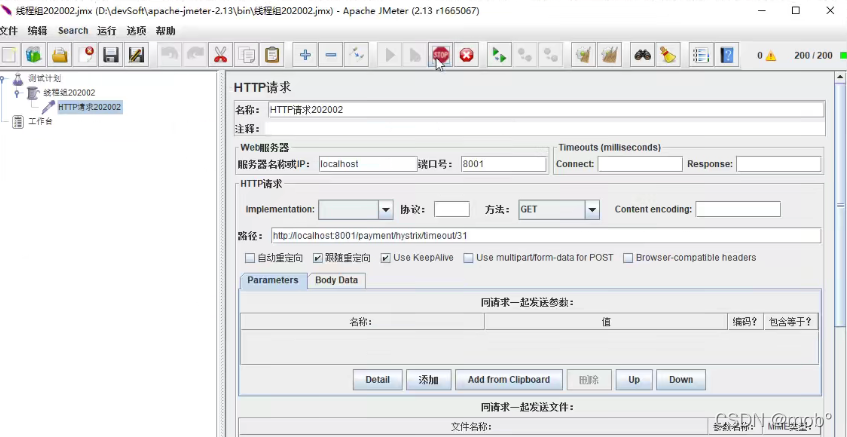Click the 服务器名称或IP field localhost
Image resolution: width=847 pixels, height=437 pixels.
(x=368, y=164)
